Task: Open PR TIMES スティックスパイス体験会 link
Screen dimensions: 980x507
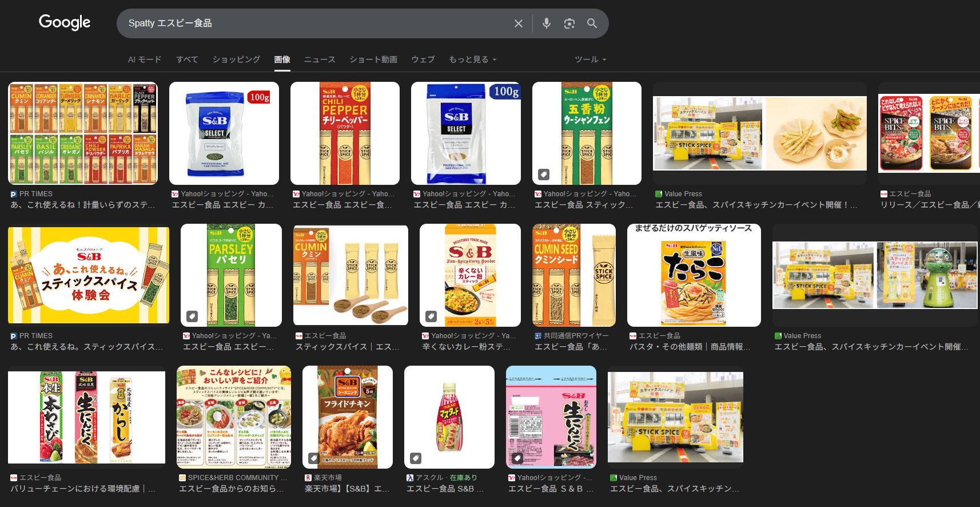Action: [86, 347]
